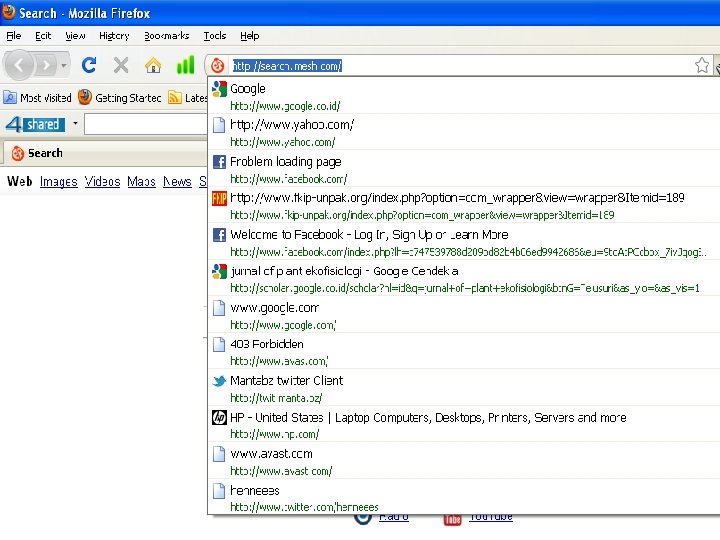Viewport: 720px width, 540px height.
Task: Open the Maps search link
Action: pyautogui.click(x=141, y=182)
